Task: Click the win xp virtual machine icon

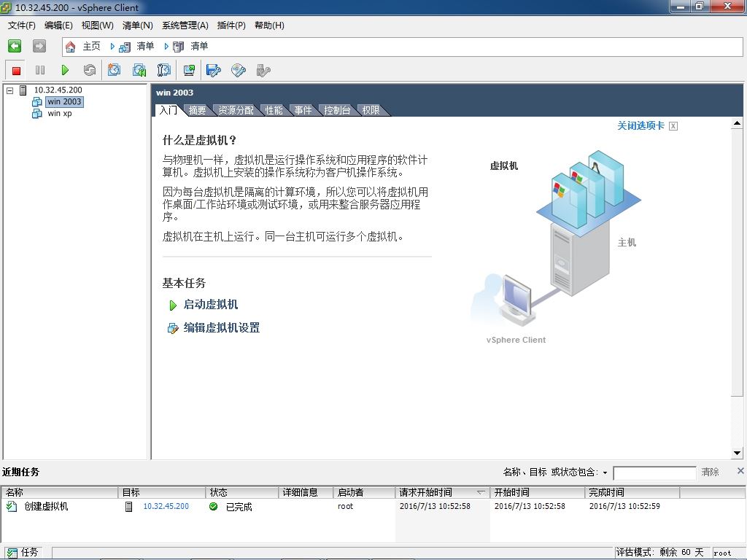Action: [x=36, y=113]
